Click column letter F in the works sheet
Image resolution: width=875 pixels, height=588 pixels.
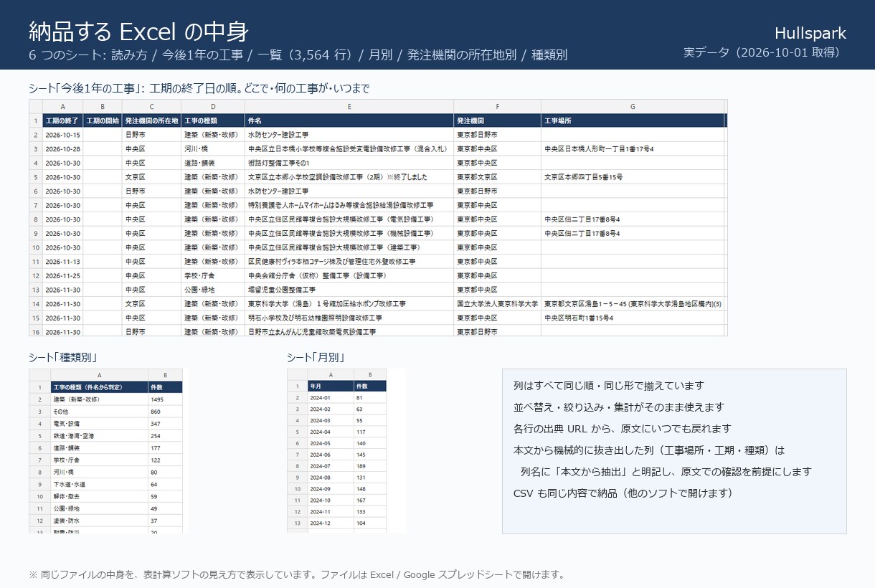(497, 107)
